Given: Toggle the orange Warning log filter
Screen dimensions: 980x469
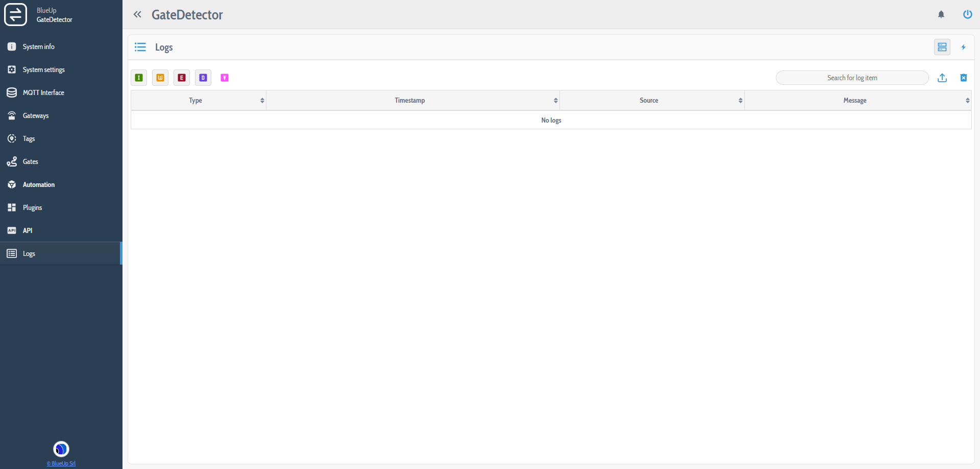Looking at the screenshot, I should 160,78.
